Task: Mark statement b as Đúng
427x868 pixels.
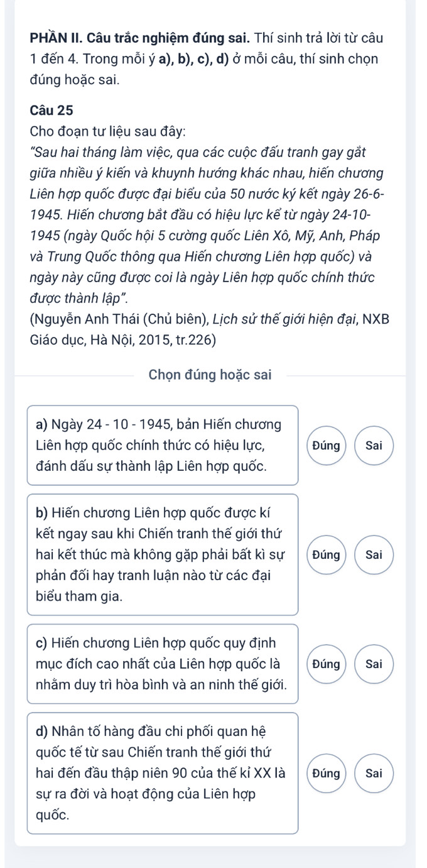Action: click(x=326, y=554)
